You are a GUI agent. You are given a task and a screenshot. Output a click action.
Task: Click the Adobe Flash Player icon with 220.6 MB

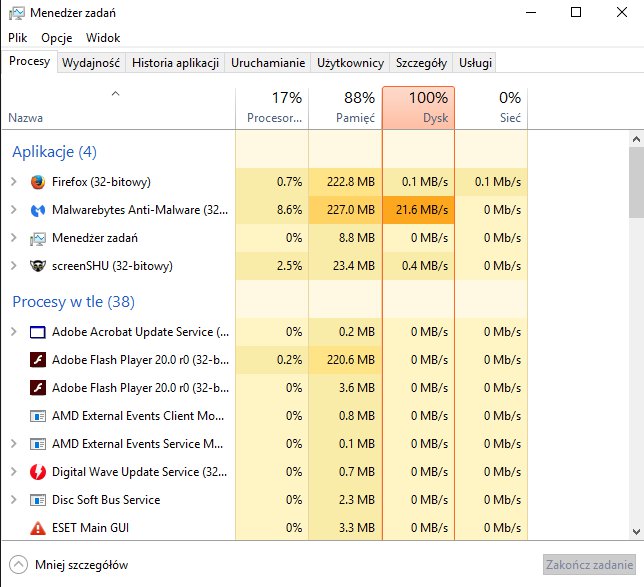[38, 360]
